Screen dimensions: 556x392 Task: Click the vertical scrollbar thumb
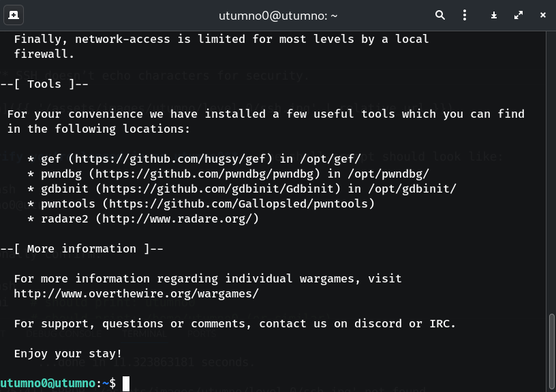pyautogui.click(x=551, y=350)
